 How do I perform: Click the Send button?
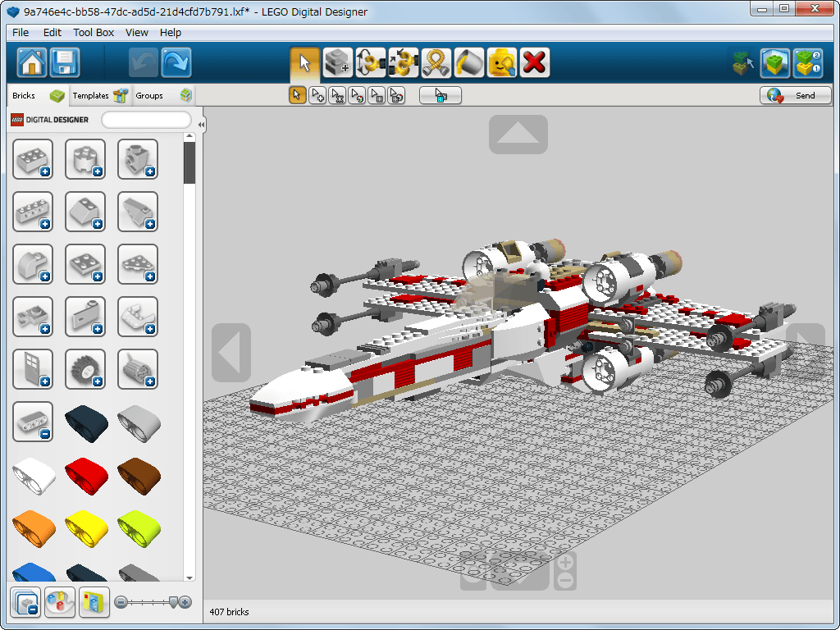(x=796, y=95)
